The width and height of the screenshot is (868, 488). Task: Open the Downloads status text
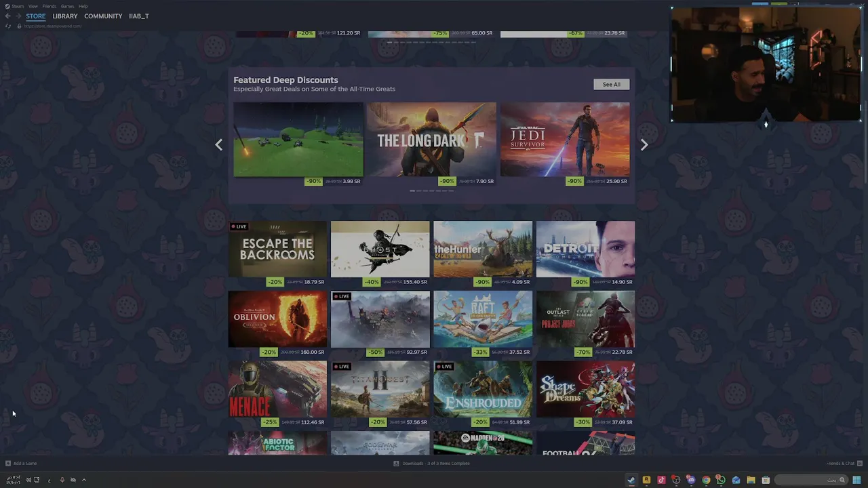pyautogui.click(x=436, y=464)
